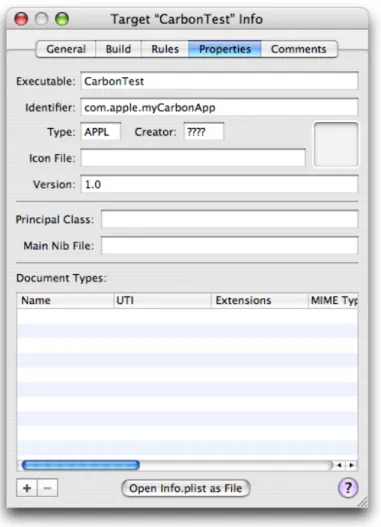381x527 pixels.
Task: Click the Version field showing 1.0
Action: coord(219,184)
